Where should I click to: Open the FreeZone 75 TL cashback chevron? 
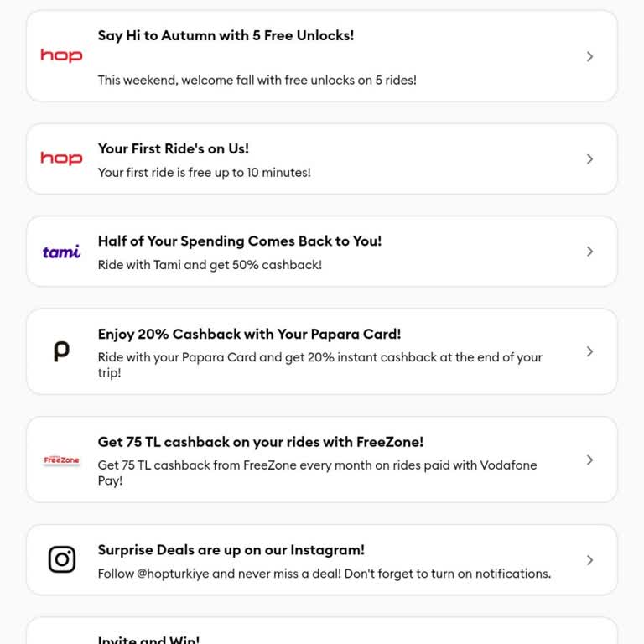(589, 460)
